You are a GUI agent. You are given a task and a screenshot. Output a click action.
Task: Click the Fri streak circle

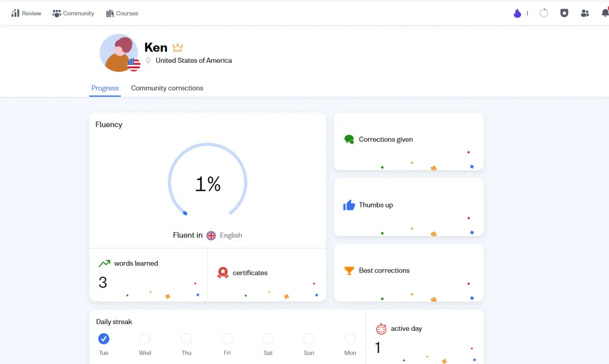227,339
